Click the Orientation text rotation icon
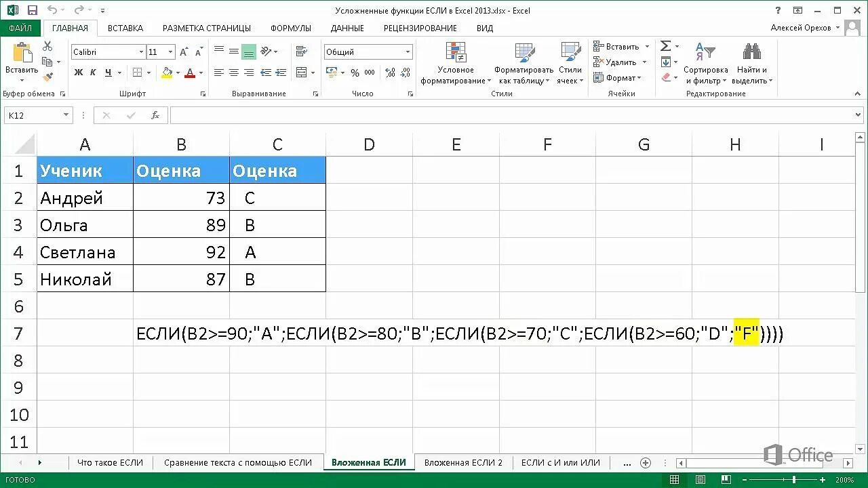This screenshot has height=488, width=868. 267,52
